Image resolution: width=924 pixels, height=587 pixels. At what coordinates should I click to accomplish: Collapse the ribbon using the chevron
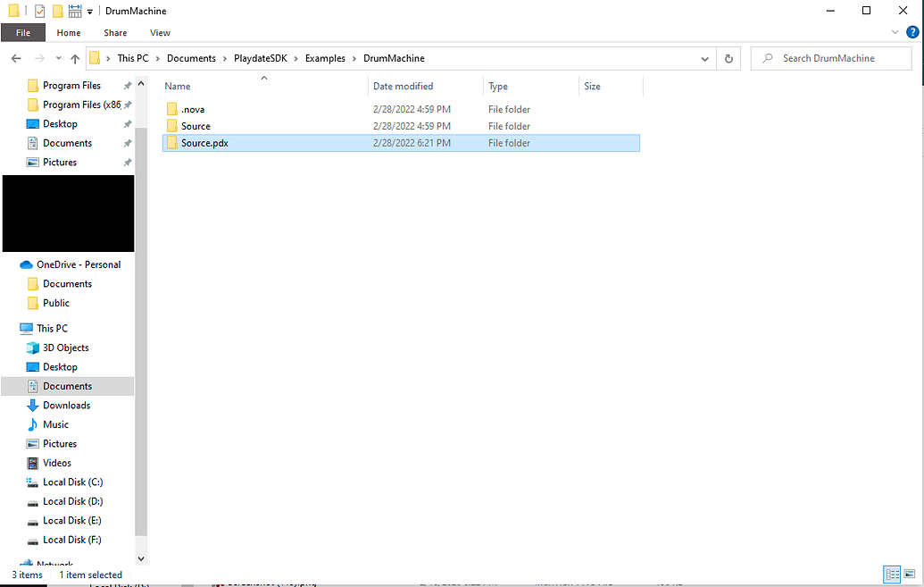[895, 32]
